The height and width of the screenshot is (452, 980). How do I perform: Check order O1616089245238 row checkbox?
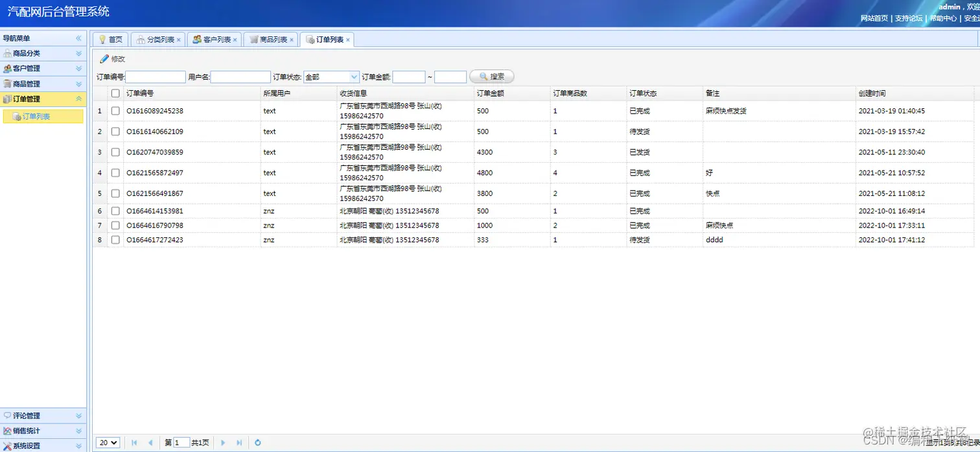(115, 111)
